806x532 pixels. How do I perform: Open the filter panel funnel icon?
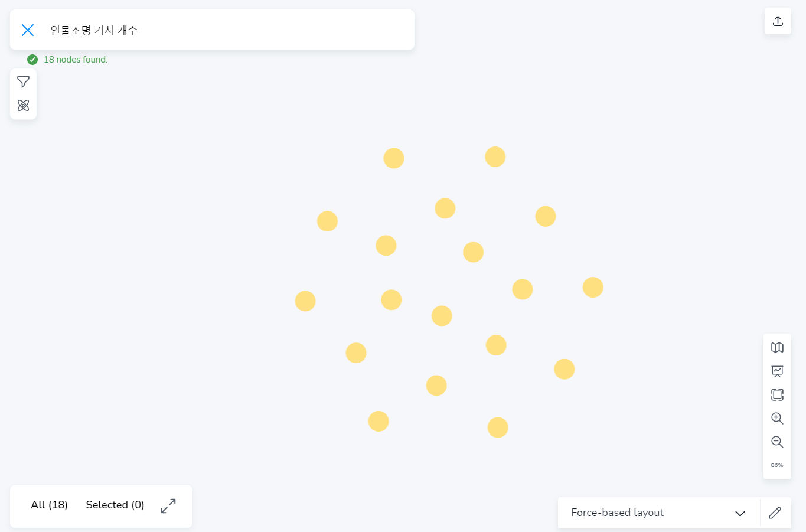click(x=24, y=81)
